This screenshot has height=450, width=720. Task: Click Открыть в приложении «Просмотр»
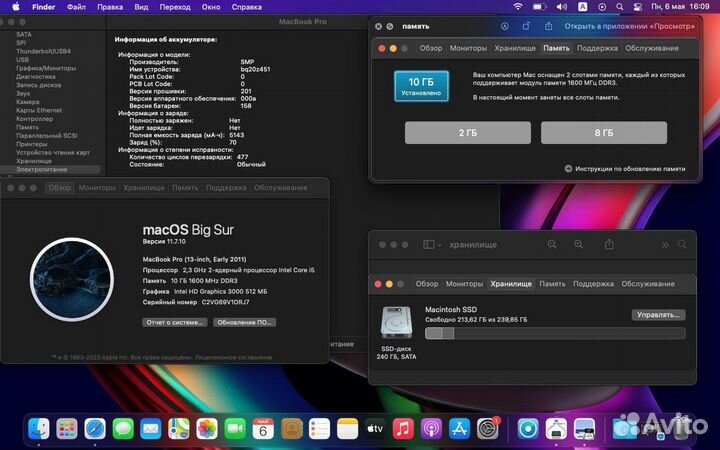click(630, 26)
